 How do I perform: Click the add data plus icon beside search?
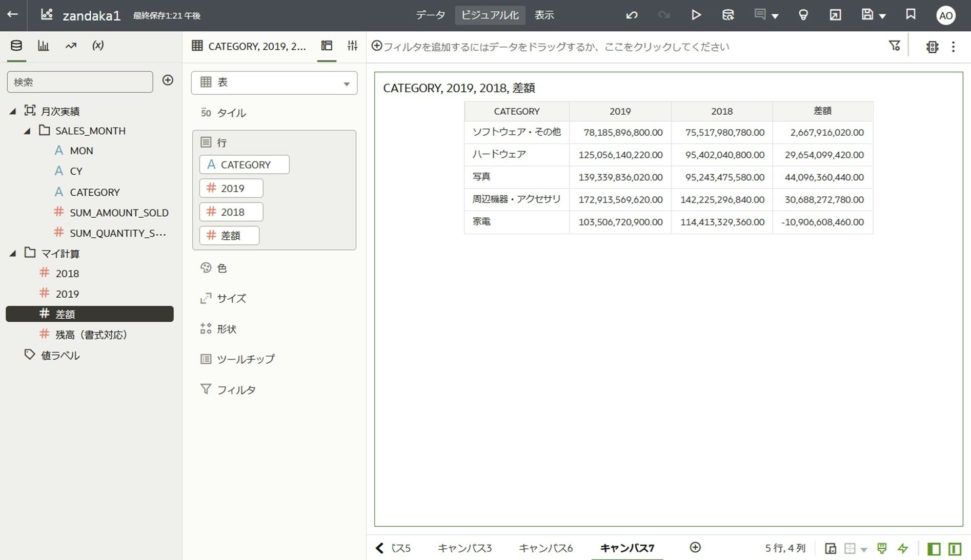[x=168, y=80]
